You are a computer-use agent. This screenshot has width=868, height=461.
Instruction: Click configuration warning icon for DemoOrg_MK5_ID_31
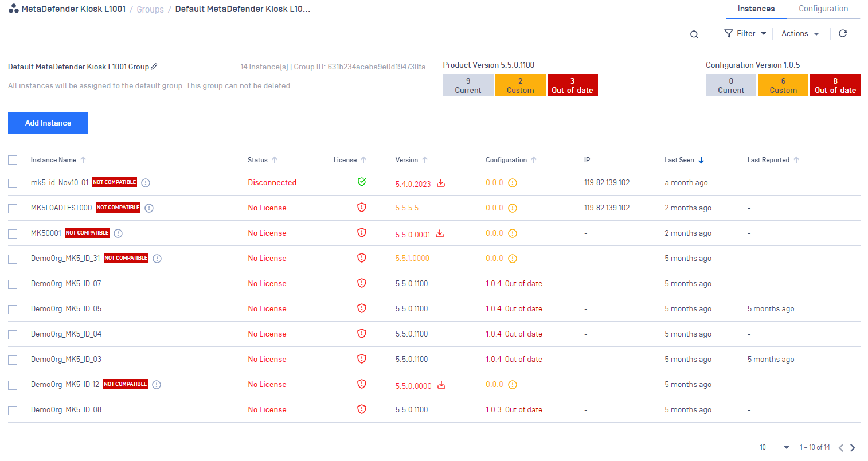[x=513, y=259]
